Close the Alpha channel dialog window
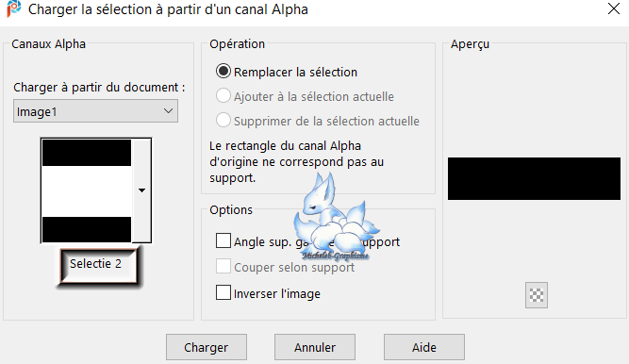Viewport: 629px width, 364px height. click(613, 8)
